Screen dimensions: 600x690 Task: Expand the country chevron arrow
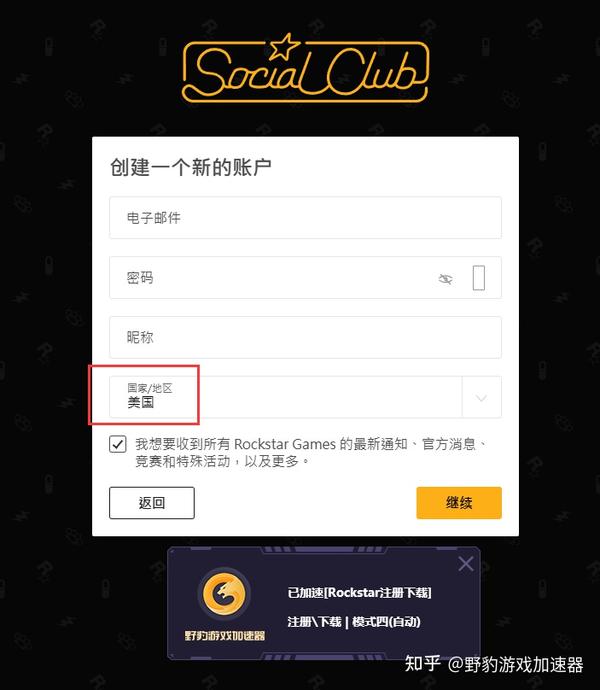click(481, 398)
